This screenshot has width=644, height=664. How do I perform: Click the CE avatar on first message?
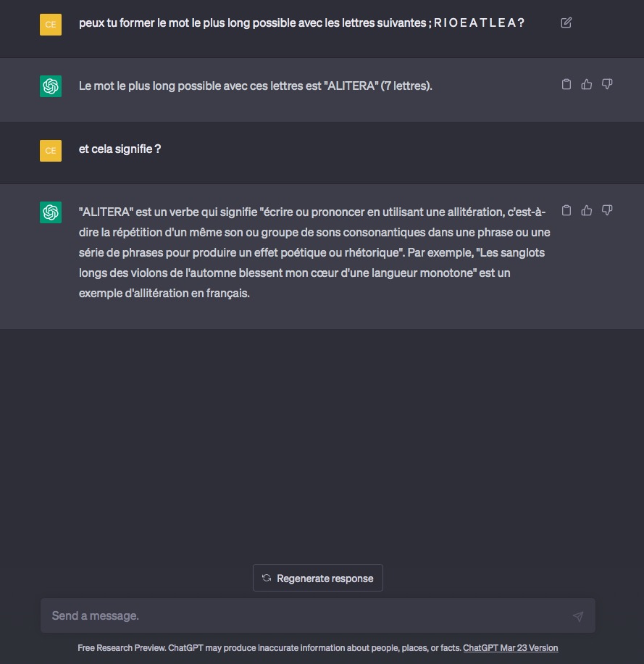(51, 24)
